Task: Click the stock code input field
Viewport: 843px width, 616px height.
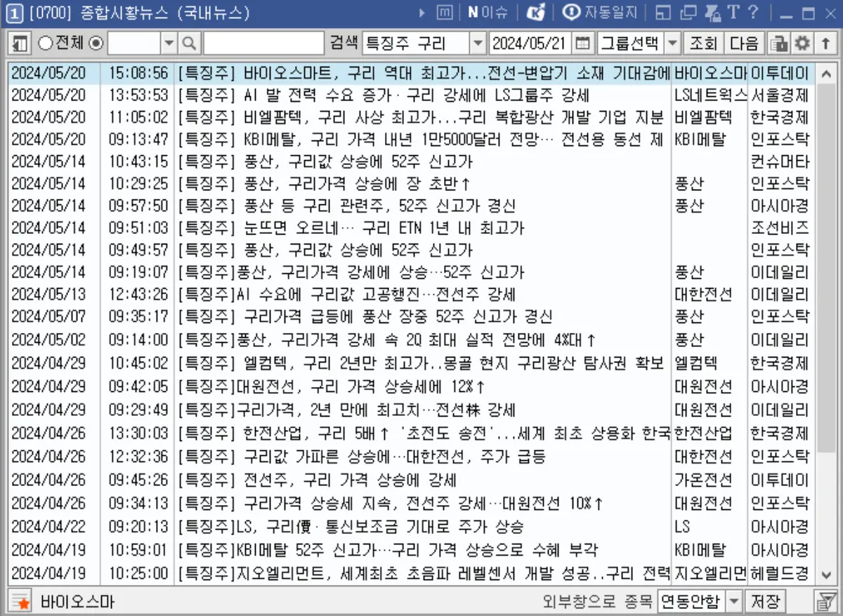Action: [135, 44]
